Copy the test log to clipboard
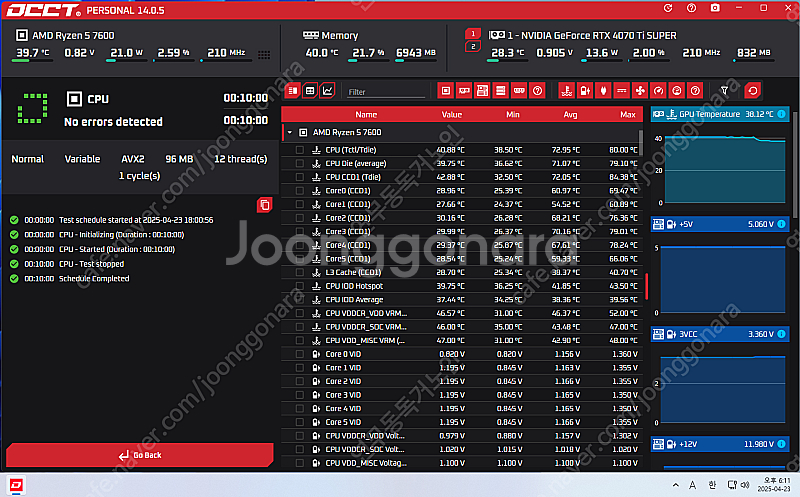Screen dimensions: 800x497 point(264,205)
